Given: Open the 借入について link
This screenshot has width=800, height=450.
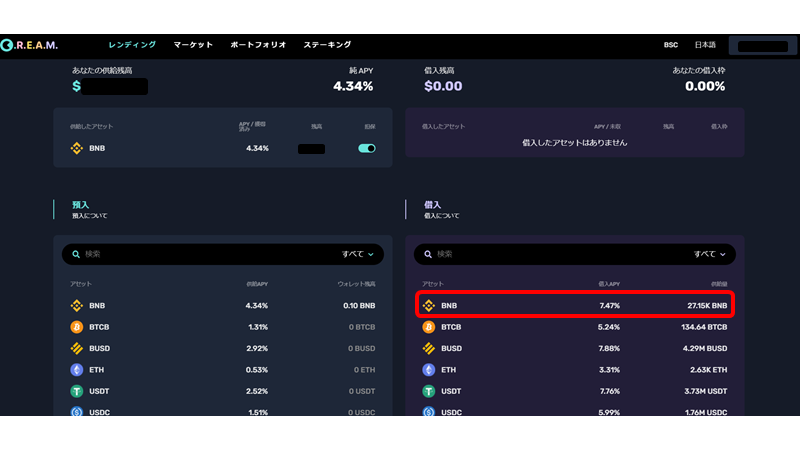Looking at the screenshot, I should (x=442, y=216).
